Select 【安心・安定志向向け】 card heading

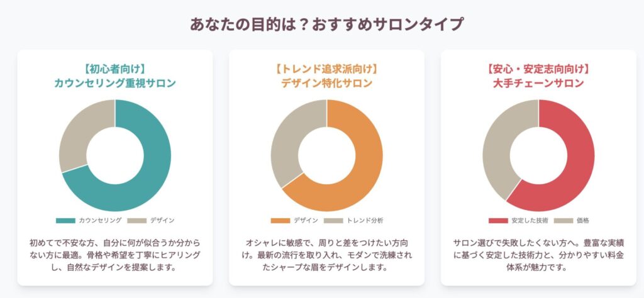pos(538,69)
